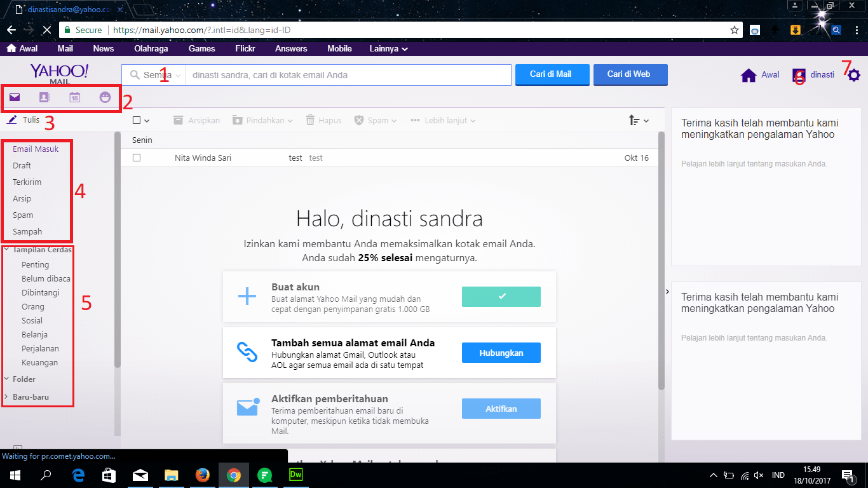This screenshot has height=488, width=868.
Task: Open Olahraga in the navigation bar
Action: click(x=151, y=48)
